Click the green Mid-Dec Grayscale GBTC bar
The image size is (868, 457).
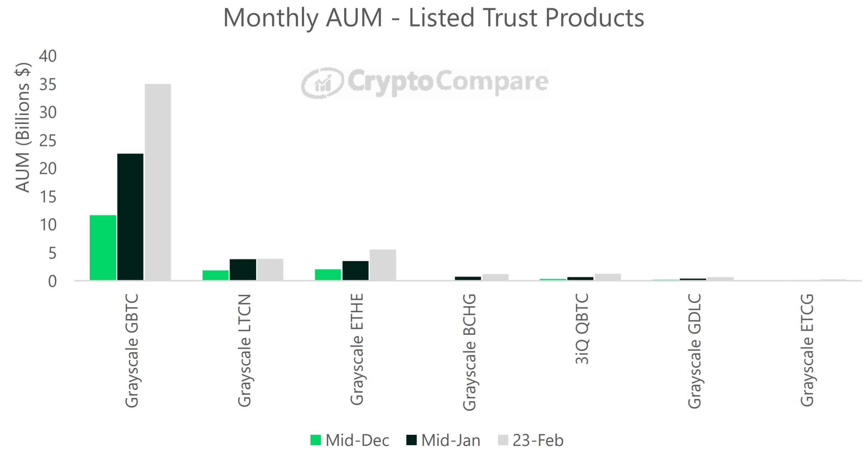103,247
